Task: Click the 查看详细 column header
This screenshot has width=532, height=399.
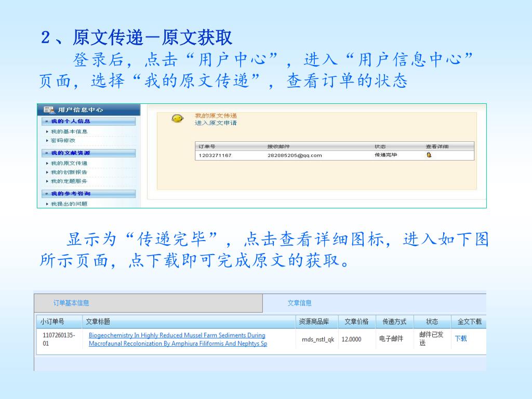Action: pyautogui.click(x=437, y=147)
